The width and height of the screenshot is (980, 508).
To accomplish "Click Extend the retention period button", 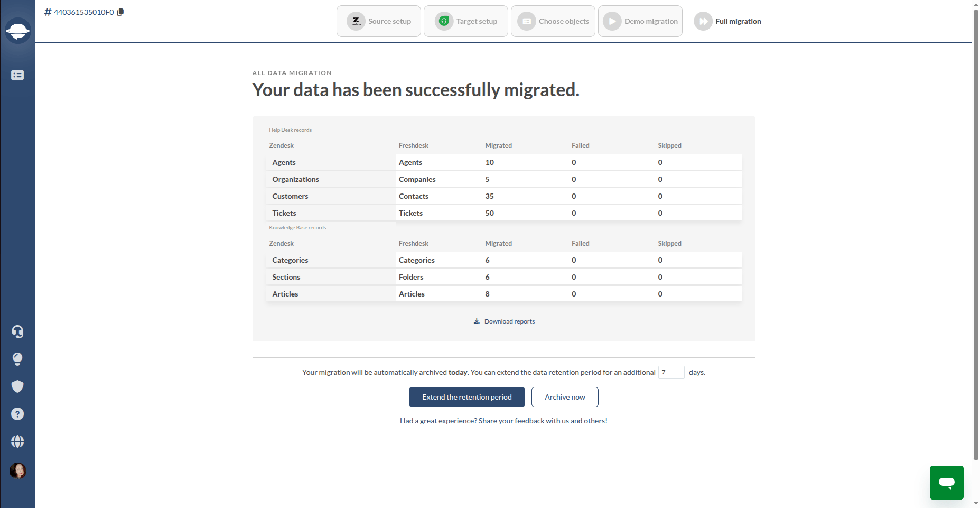I will (467, 397).
